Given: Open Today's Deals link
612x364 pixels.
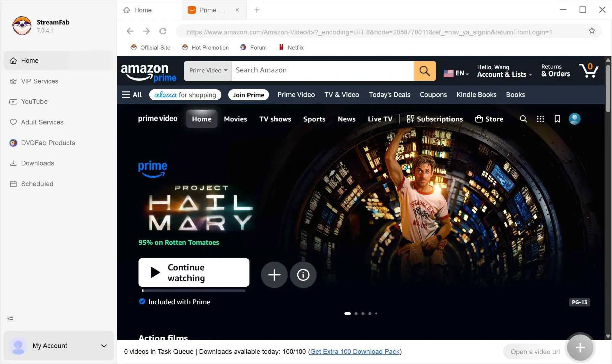Looking at the screenshot, I should pos(389,95).
